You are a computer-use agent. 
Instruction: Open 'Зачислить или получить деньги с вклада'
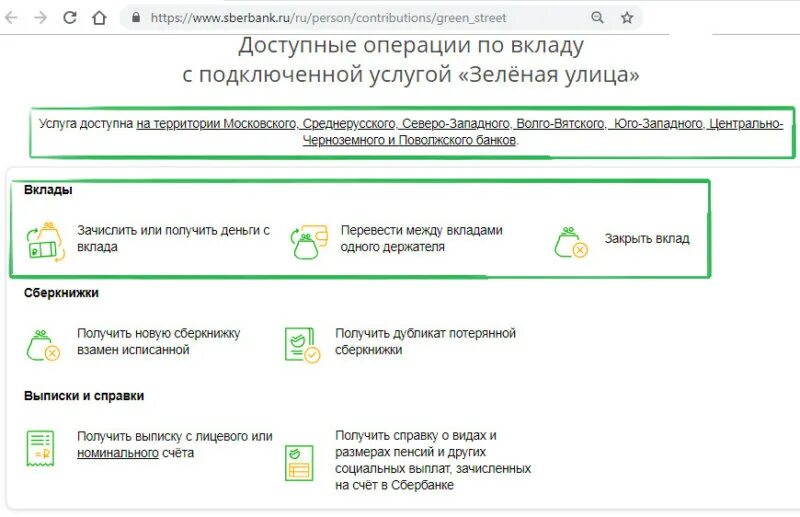[173, 238]
